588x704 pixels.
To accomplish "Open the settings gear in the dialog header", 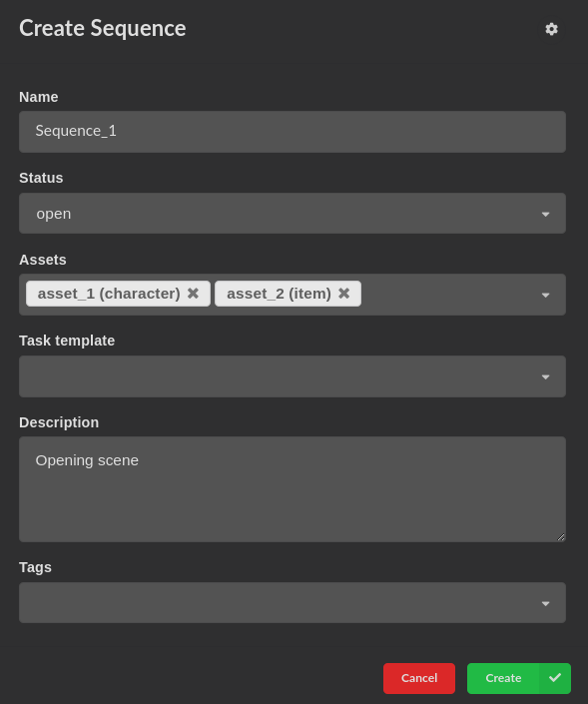I will tap(551, 29).
